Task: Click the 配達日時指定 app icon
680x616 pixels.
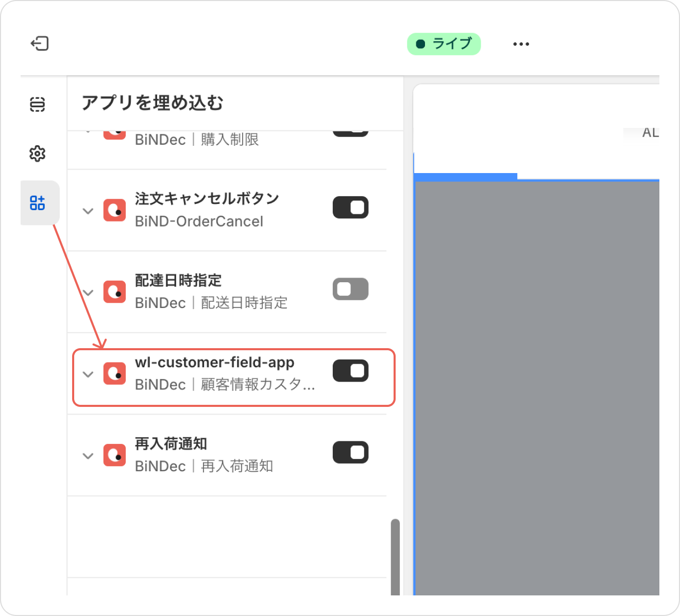Action: (x=114, y=292)
